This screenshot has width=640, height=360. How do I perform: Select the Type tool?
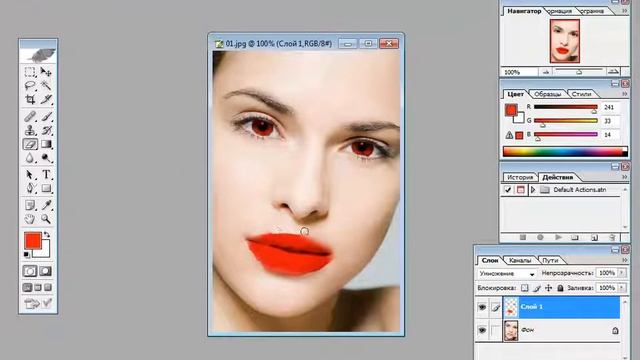click(x=46, y=175)
